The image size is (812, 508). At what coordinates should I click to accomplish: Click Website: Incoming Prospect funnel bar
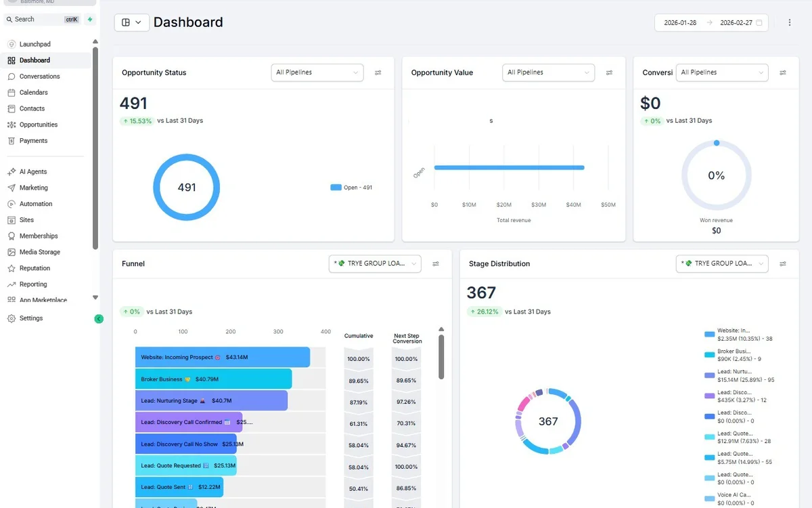coord(223,357)
